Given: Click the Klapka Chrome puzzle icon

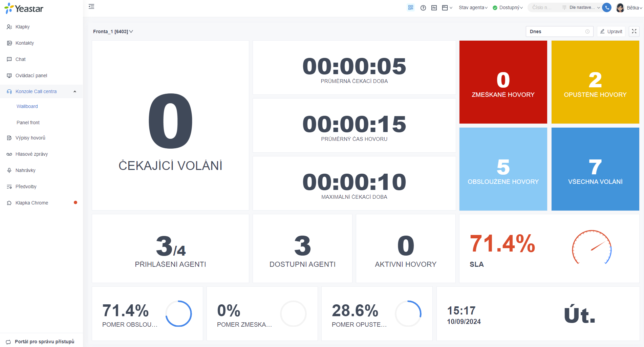Looking at the screenshot, I should click(x=9, y=203).
